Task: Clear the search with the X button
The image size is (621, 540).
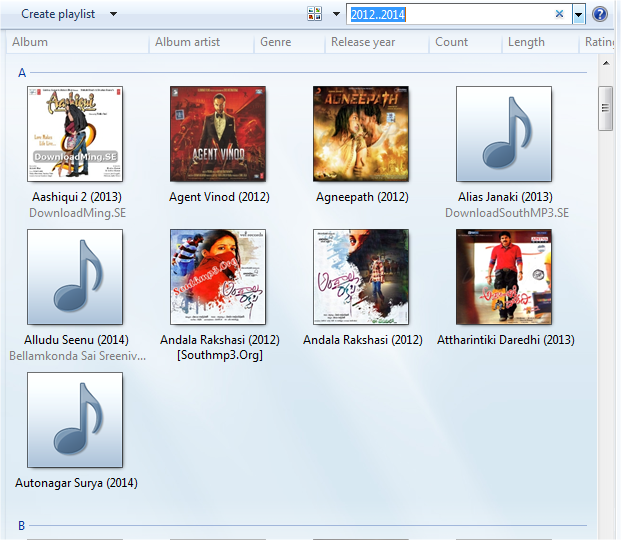Action: click(x=559, y=14)
